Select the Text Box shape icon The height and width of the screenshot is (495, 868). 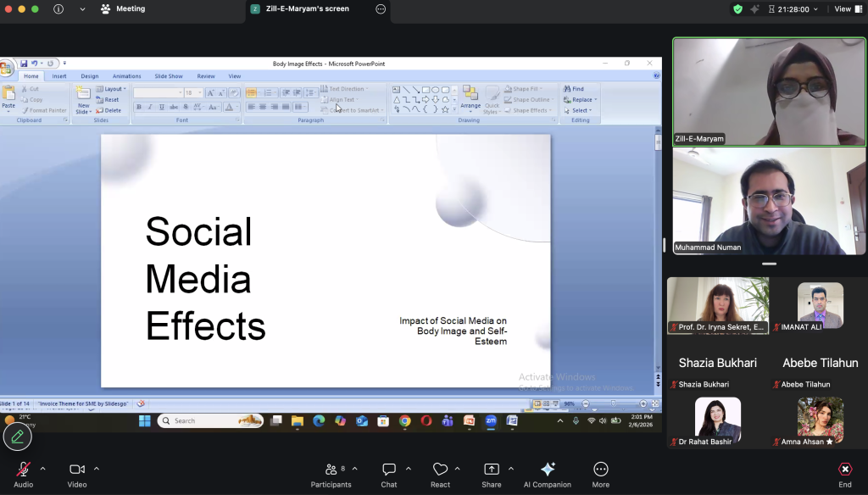(x=397, y=90)
